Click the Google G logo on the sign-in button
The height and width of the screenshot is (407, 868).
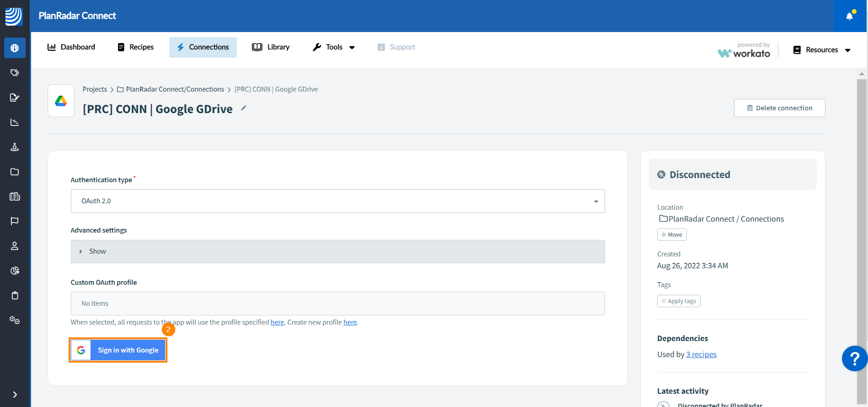click(x=81, y=350)
